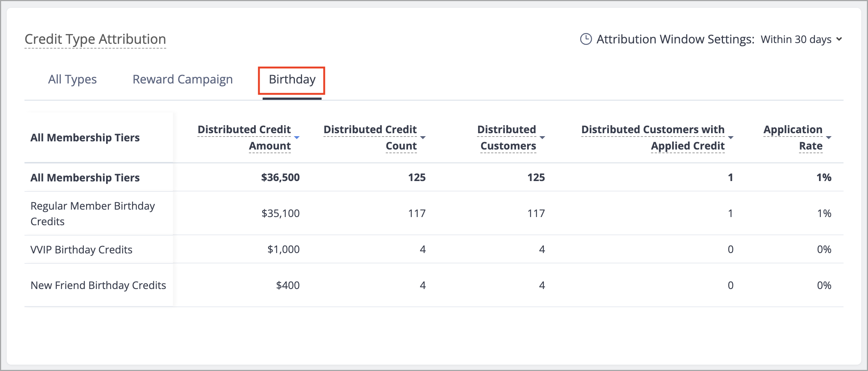
Task: Click Distributed Customers with Applied Credit header
Action: (x=653, y=138)
